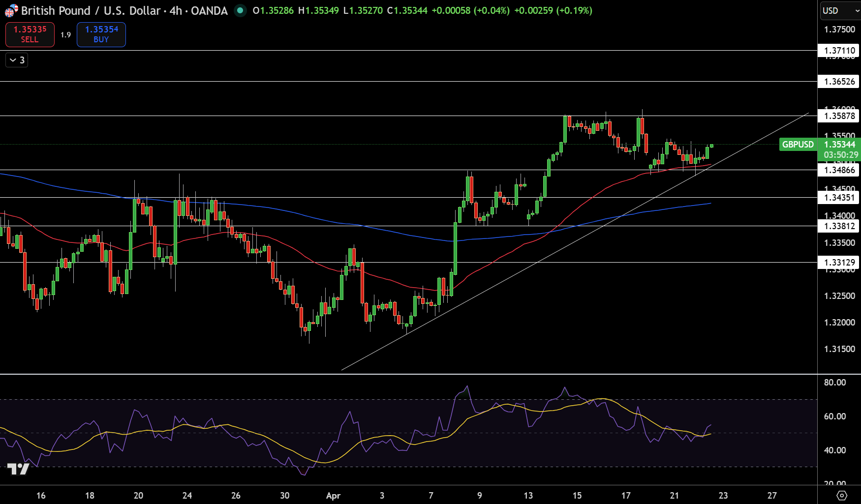This screenshot has width=861, height=504.
Task: Click date 16 on the time axis
Action: 41,496
